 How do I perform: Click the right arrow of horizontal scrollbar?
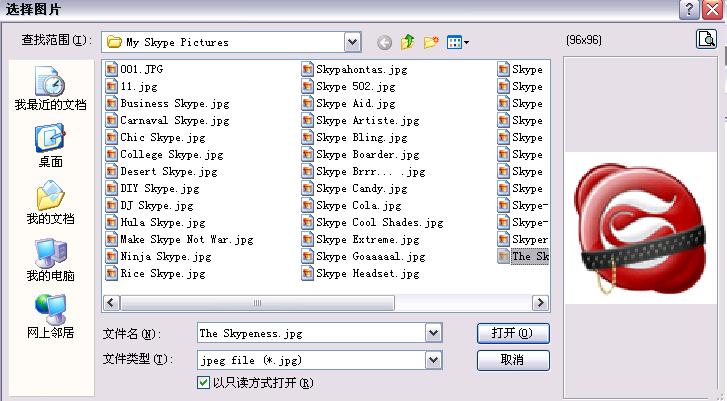point(540,303)
